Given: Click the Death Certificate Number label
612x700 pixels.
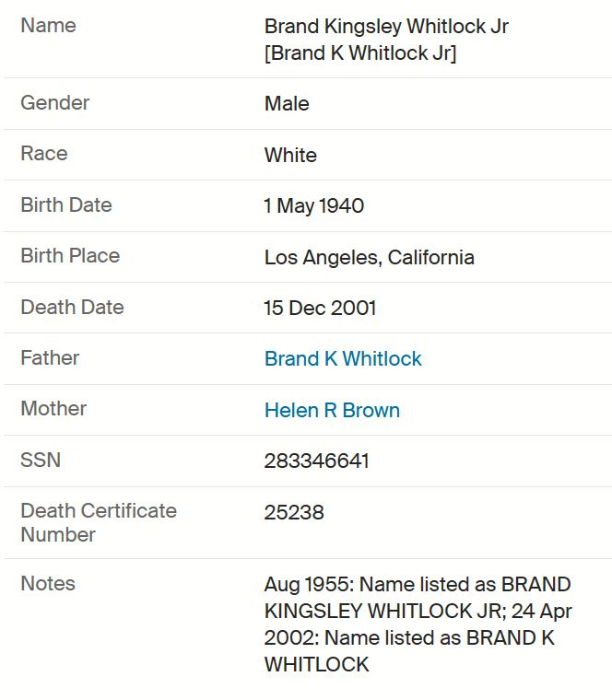Looking at the screenshot, I should click(x=99, y=523).
